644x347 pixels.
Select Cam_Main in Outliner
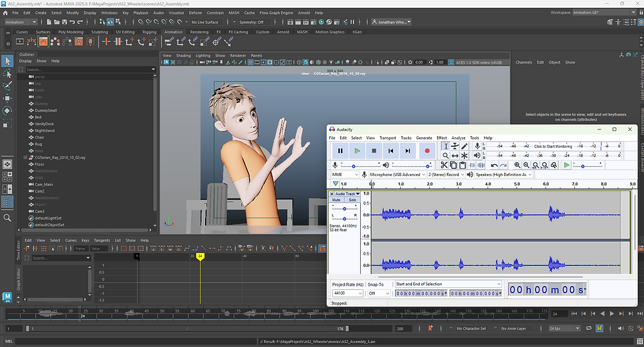point(44,185)
